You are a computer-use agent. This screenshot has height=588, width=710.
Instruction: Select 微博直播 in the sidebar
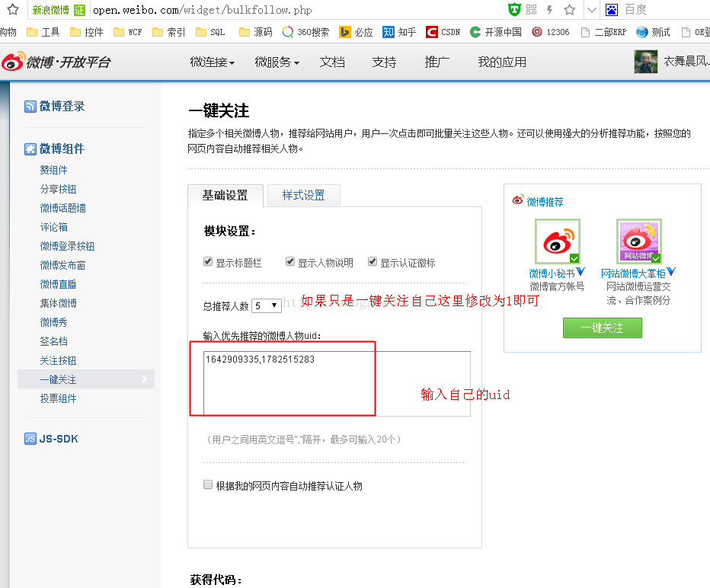pyautogui.click(x=58, y=284)
